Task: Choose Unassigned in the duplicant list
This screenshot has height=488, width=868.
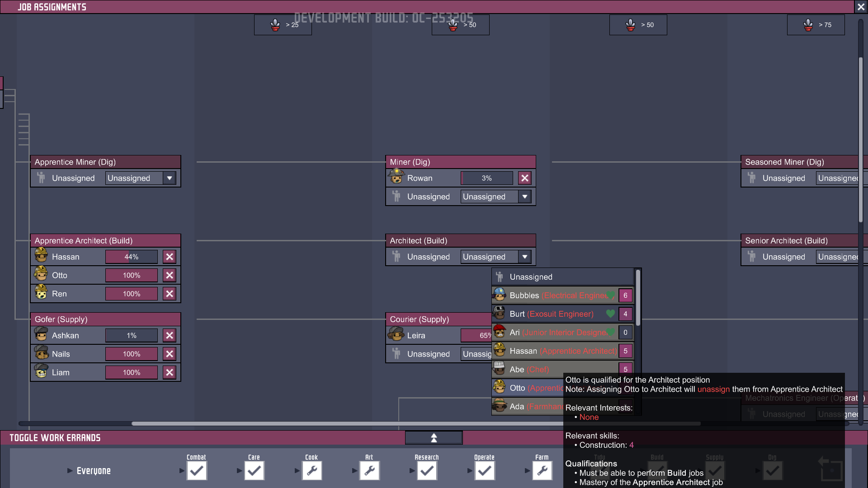Action: [531, 277]
